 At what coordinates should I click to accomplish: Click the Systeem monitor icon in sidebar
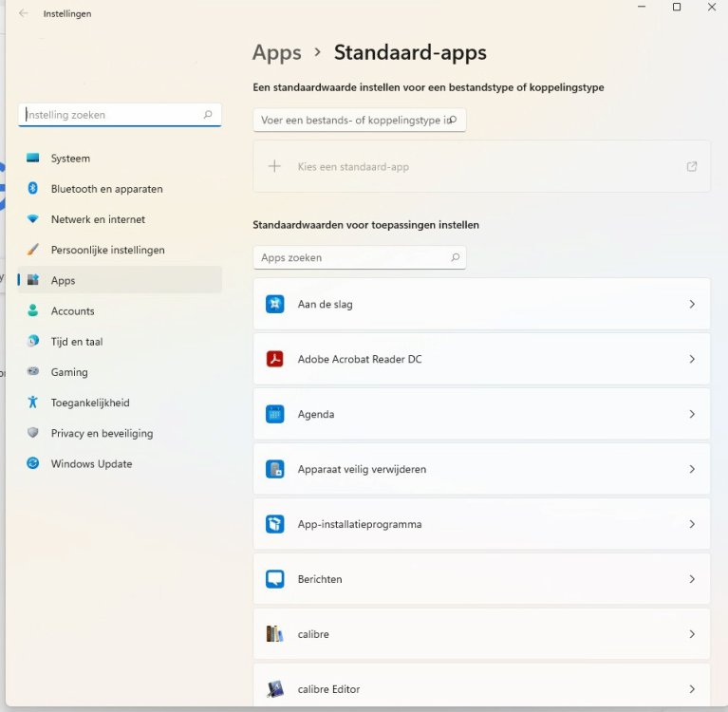pos(33,158)
